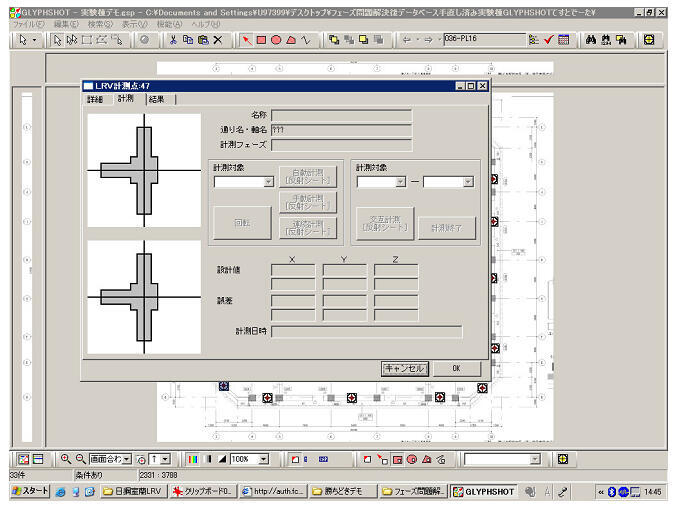This screenshot has height=513, width=679.
Task: Open the ファイル menu
Action: point(26,23)
